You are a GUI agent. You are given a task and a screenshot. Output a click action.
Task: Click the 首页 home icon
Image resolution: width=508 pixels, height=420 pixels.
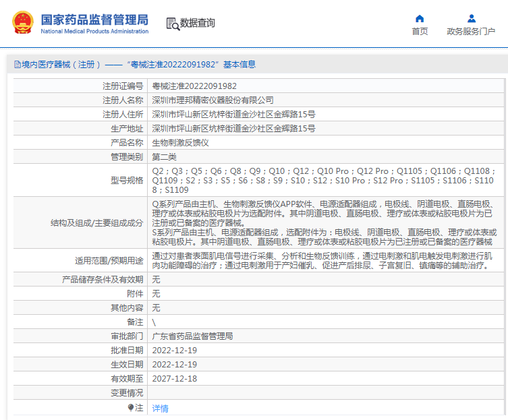(420, 18)
